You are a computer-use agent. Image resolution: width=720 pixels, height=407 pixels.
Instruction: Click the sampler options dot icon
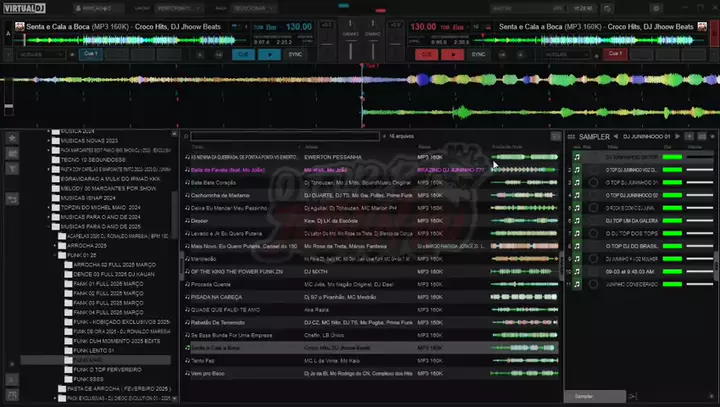[713, 136]
